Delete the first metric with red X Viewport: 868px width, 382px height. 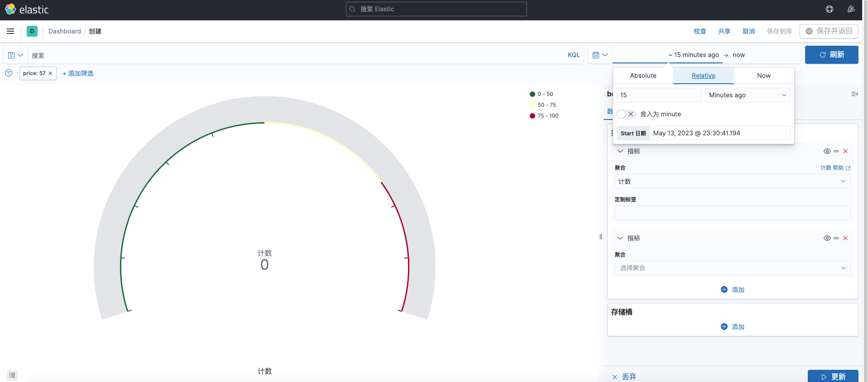(x=845, y=151)
